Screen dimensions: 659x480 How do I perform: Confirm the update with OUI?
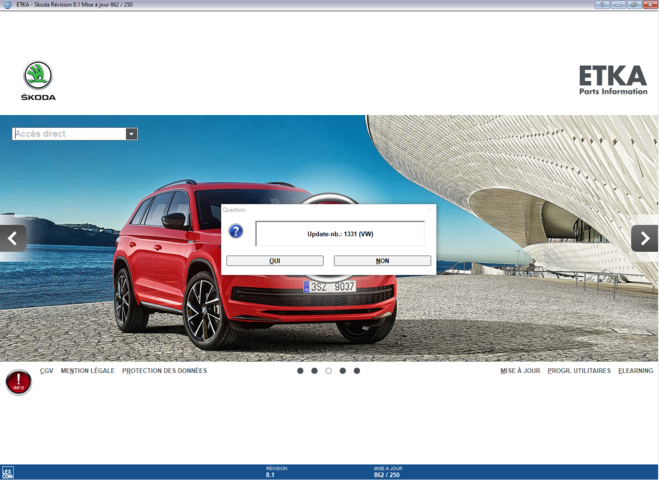point(275,261)
